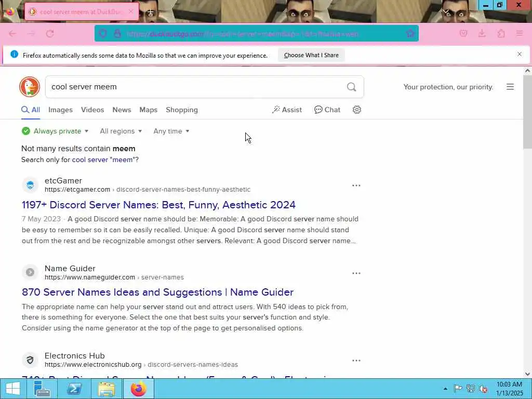Click the Assist button
The height and width of the screenshot is (399, 532).
pyautogui.click(x=287, y=110)
